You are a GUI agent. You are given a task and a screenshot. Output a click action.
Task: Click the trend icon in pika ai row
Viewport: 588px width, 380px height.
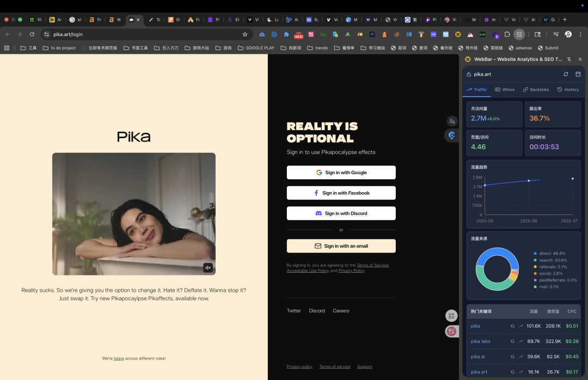pos(521,357)
